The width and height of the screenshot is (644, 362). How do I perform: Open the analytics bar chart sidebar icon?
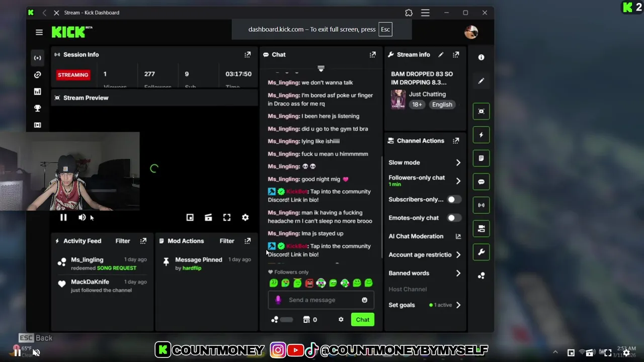(37, 92)
